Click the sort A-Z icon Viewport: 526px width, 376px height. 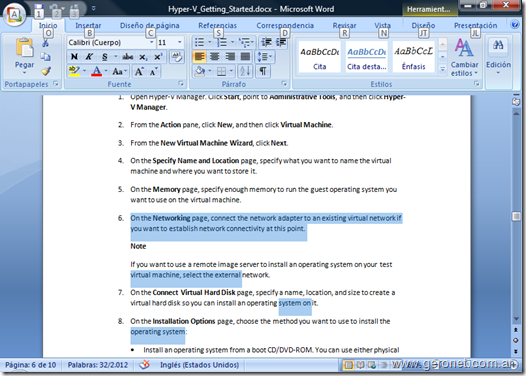[x=245, y=71]
